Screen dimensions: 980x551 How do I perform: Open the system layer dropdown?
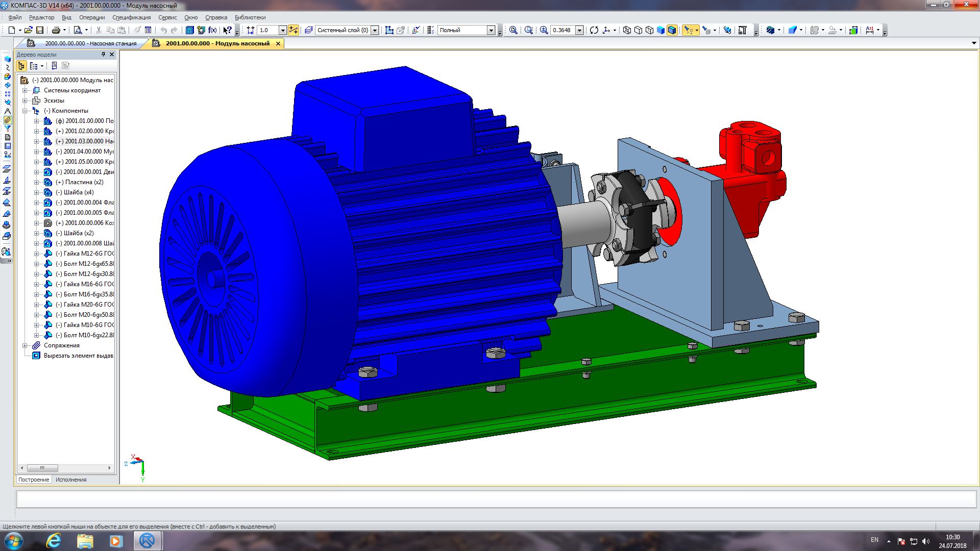coord(375,30)
